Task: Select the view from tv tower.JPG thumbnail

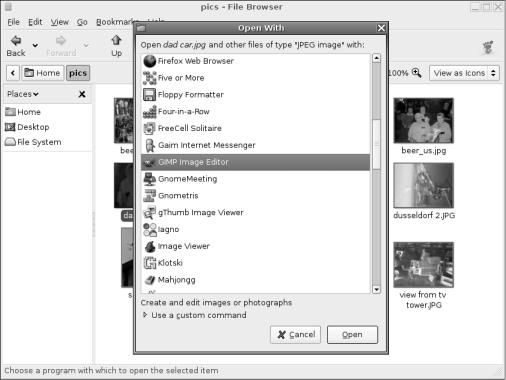Action: point(423,265)
